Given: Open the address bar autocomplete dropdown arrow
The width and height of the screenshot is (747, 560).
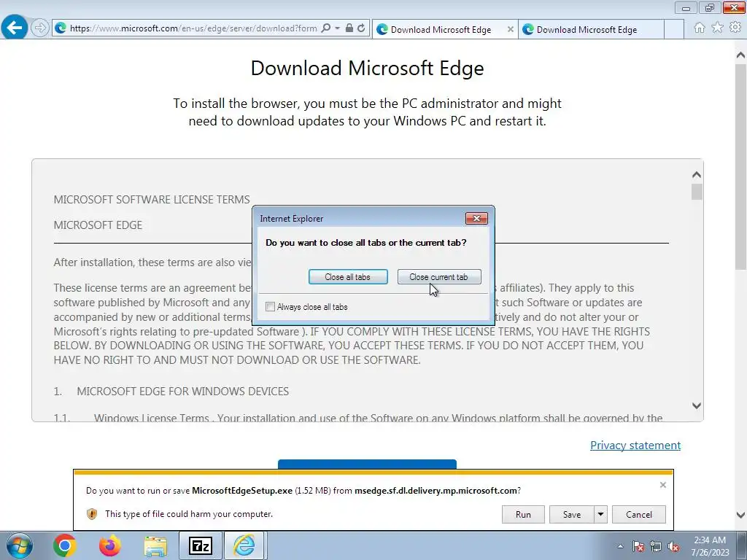Looking at the screenshot, I should (x=337, y=28).
